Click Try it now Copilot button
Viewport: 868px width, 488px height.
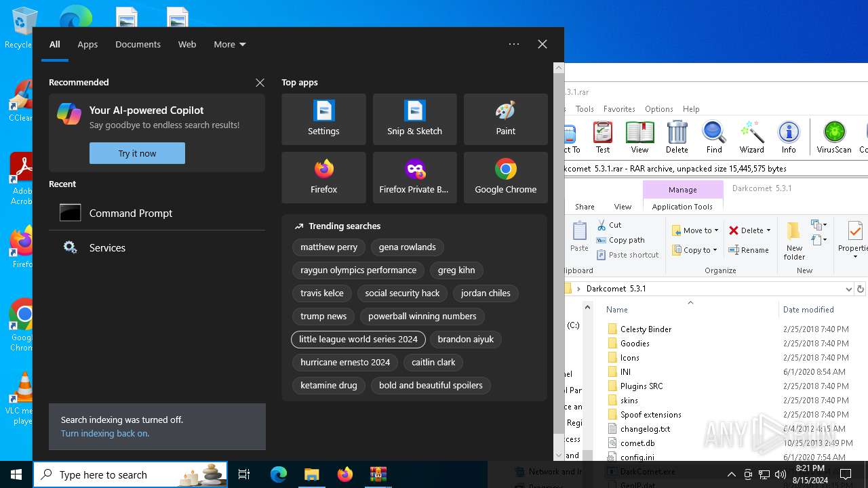137,153
